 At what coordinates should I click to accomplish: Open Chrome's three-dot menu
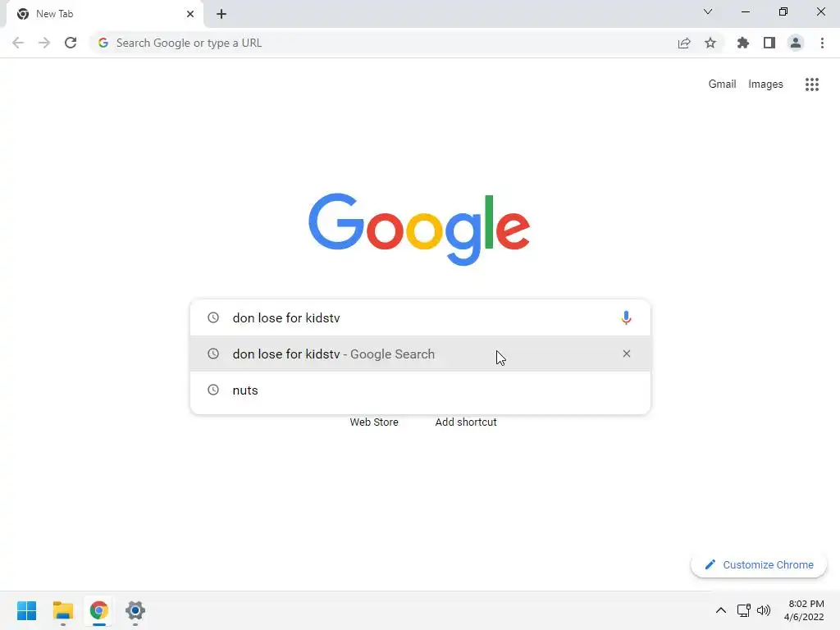(x=822, y=43)
